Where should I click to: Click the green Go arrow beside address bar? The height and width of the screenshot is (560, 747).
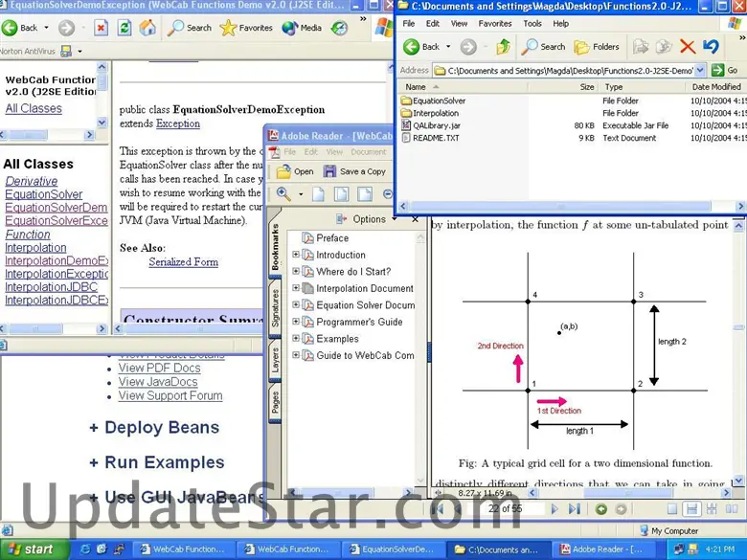point(717,71)
